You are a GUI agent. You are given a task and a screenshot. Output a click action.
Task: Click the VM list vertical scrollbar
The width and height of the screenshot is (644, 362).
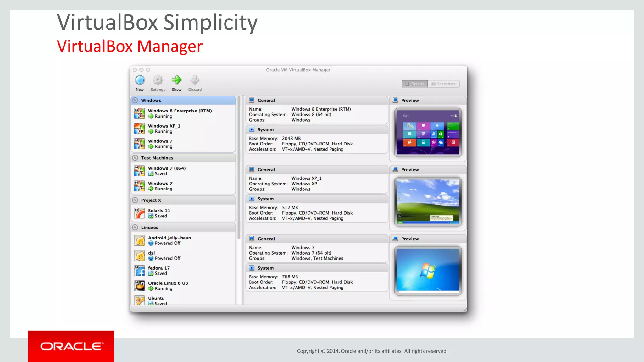tap(239, 167)
